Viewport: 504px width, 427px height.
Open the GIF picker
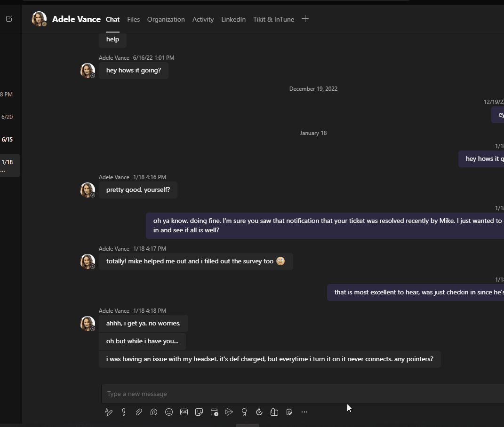click(184, 412)
